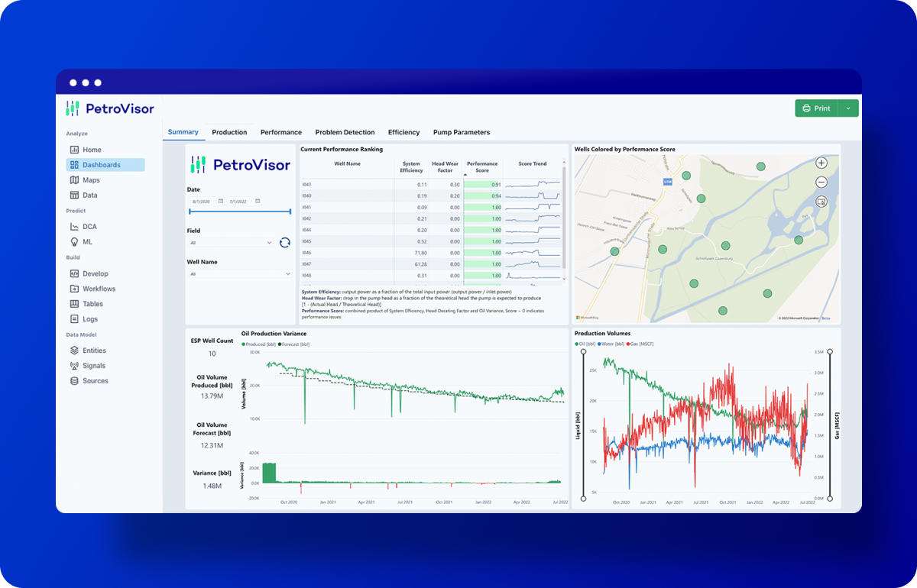Open Workflows in the Build section
Viewport: 917px width, 588px height.
click(x=99, y=289)
